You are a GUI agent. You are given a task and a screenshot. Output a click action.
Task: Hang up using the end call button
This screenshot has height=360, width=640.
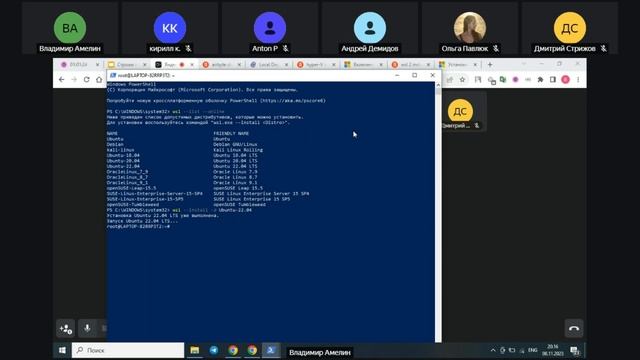(x=574, y=328)
